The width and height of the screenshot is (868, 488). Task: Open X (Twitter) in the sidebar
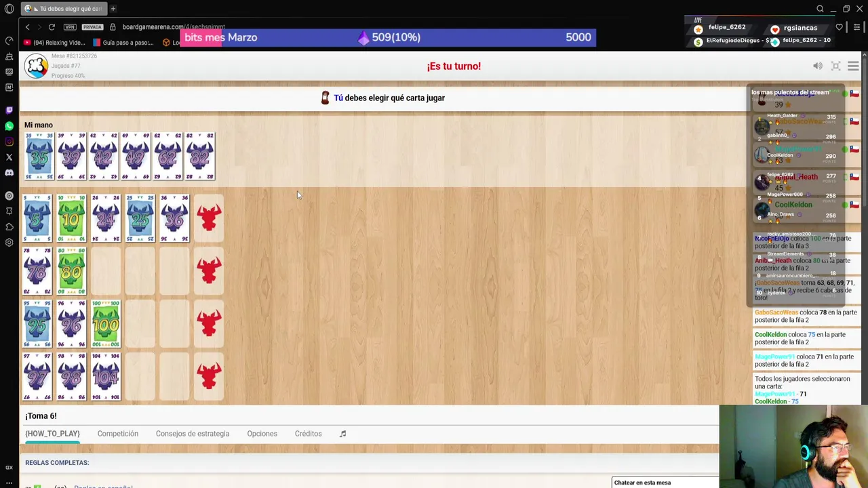[9, 157]
